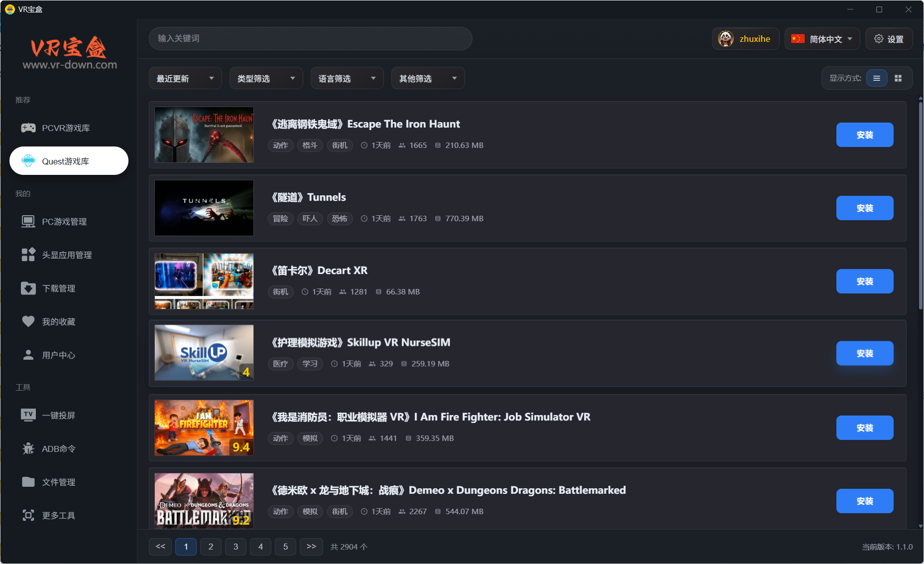Enable list view display mode
The image size is (924, 564).
877,78
